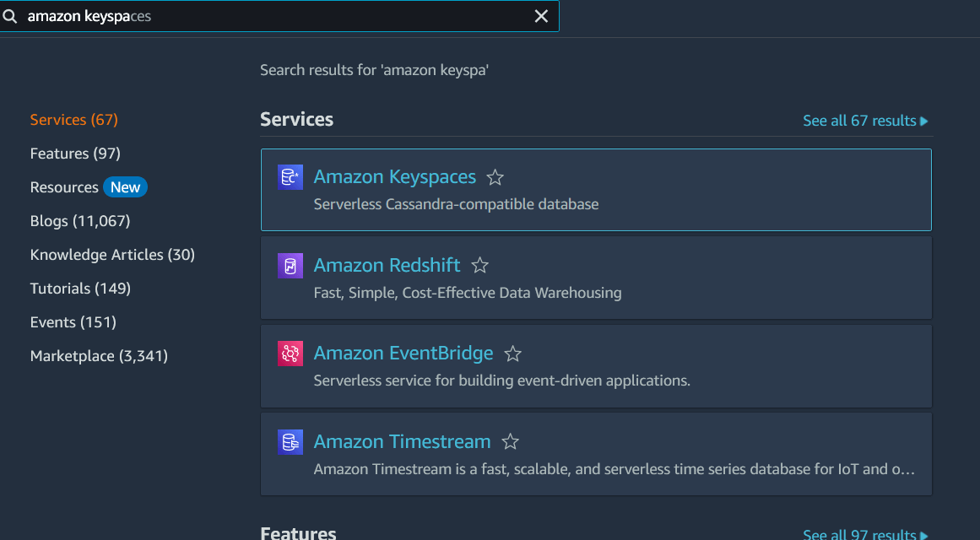The height and width of the screenshot is (540, 980).
Task: Favorite Amazon Redshift with star
Action: [x=479, y=266]
